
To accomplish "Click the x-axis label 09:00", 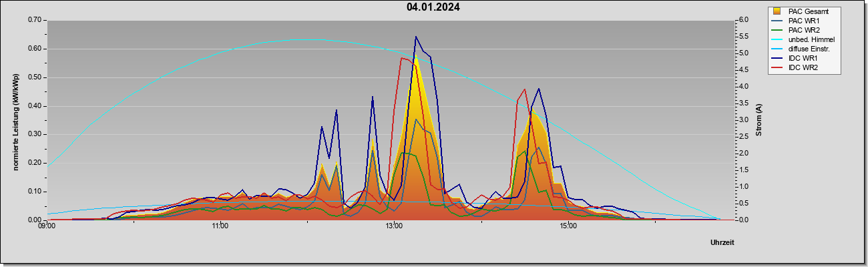I will tap(47, 226).
